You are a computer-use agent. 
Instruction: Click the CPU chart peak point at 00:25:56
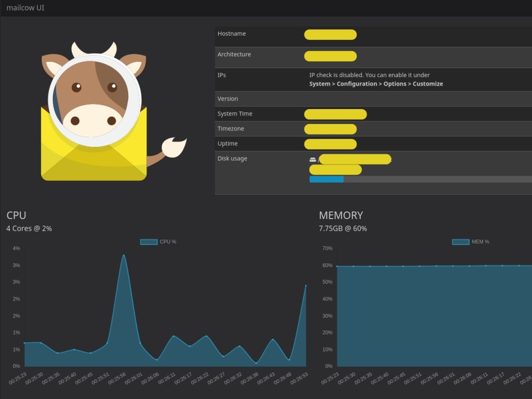(123, 255)
